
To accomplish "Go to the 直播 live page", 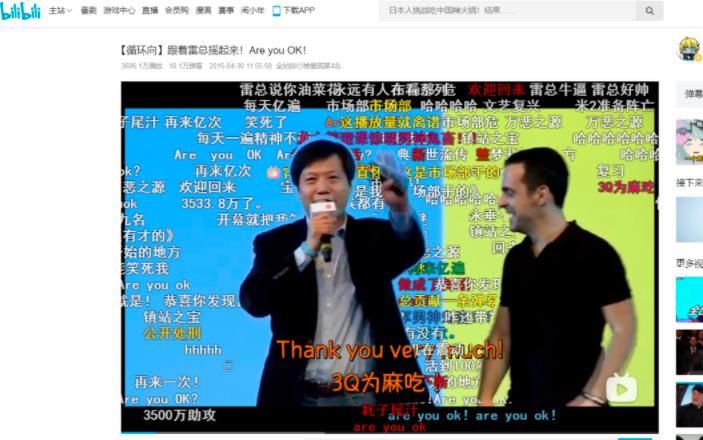I will click(150, 11).
